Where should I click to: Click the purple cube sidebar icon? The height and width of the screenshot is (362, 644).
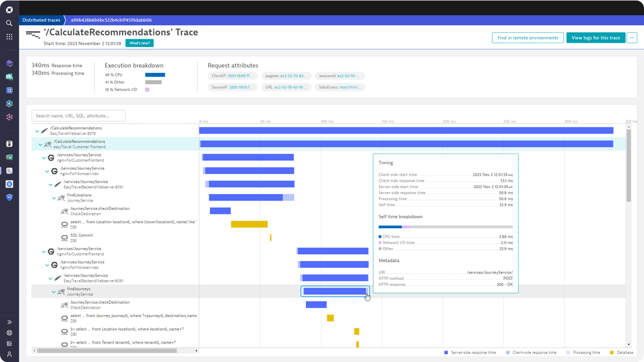click(x=9, y=63)
